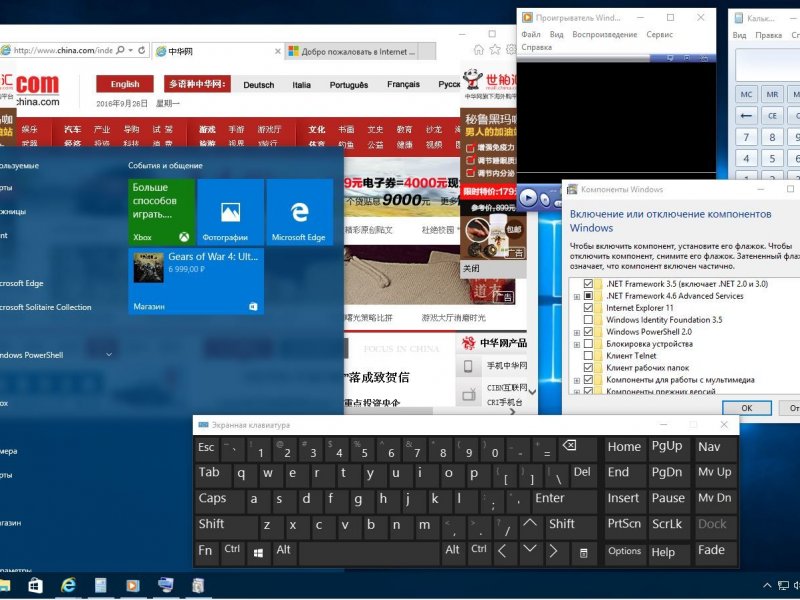Uncheck Internet Explorer 11 component
The height and width of the screenshot is (600, 800).
588,308
